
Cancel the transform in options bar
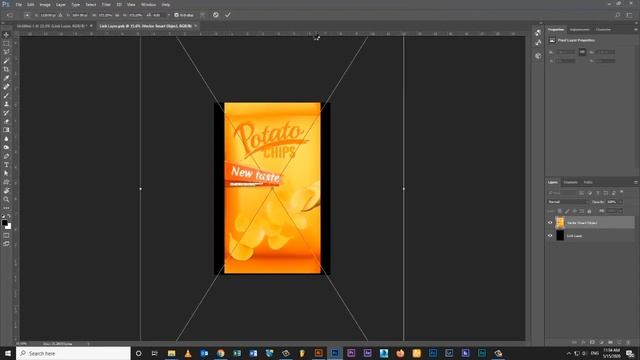point(216,15)
